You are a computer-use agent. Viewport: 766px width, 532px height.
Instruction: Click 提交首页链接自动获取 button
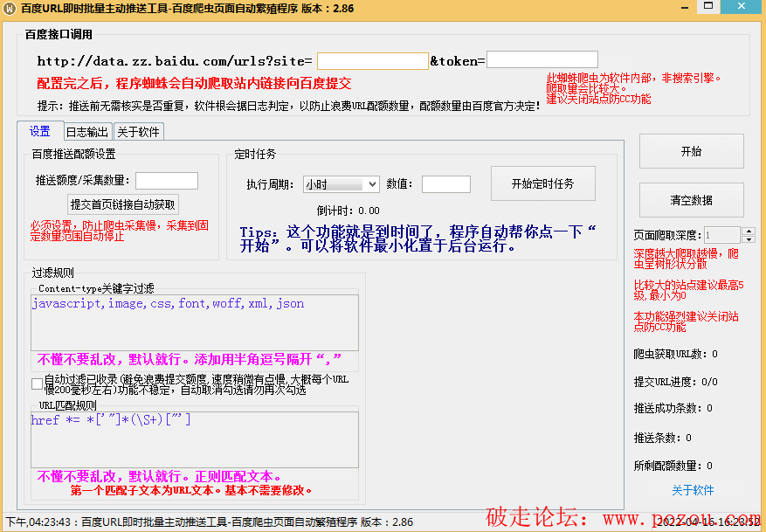(x=123, y=204)
